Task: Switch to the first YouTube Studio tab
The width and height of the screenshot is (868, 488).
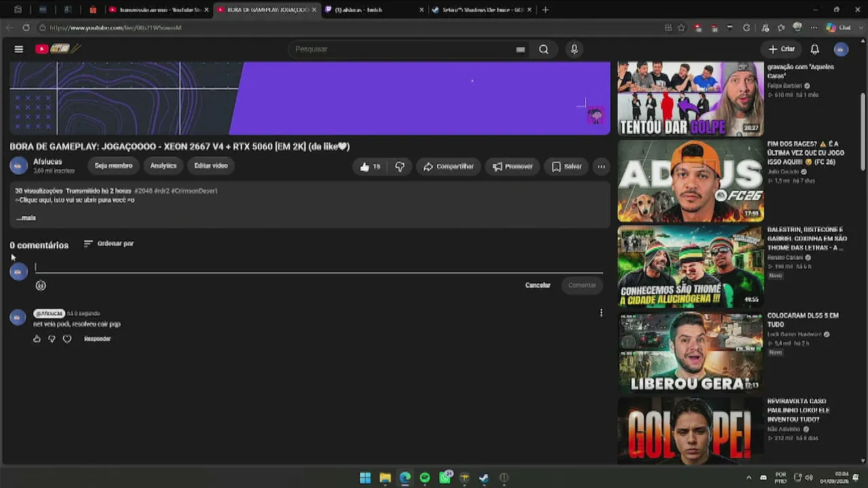Action: [159, 9]
